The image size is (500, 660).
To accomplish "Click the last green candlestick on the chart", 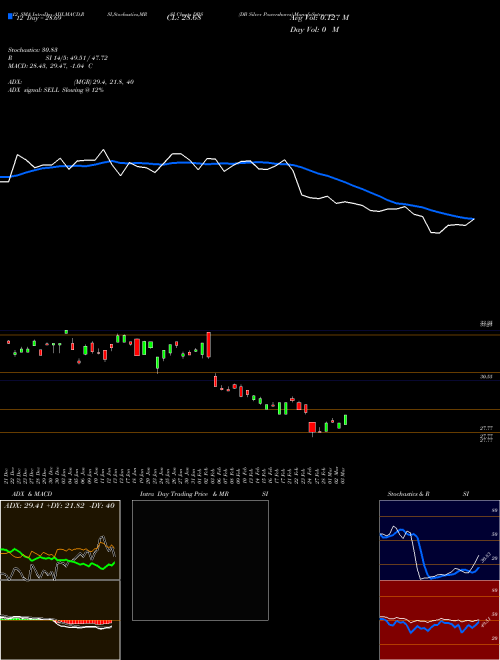I will coord(346,420).
